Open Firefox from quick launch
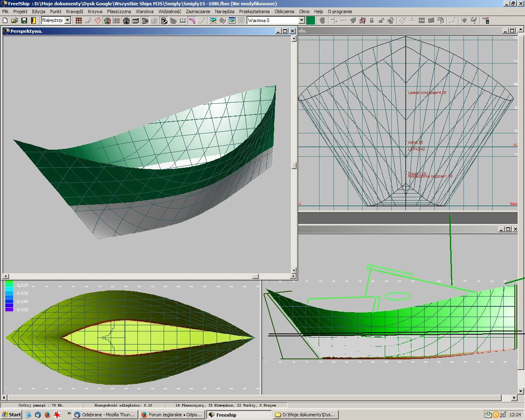525x420 pixels. (47, 415)
